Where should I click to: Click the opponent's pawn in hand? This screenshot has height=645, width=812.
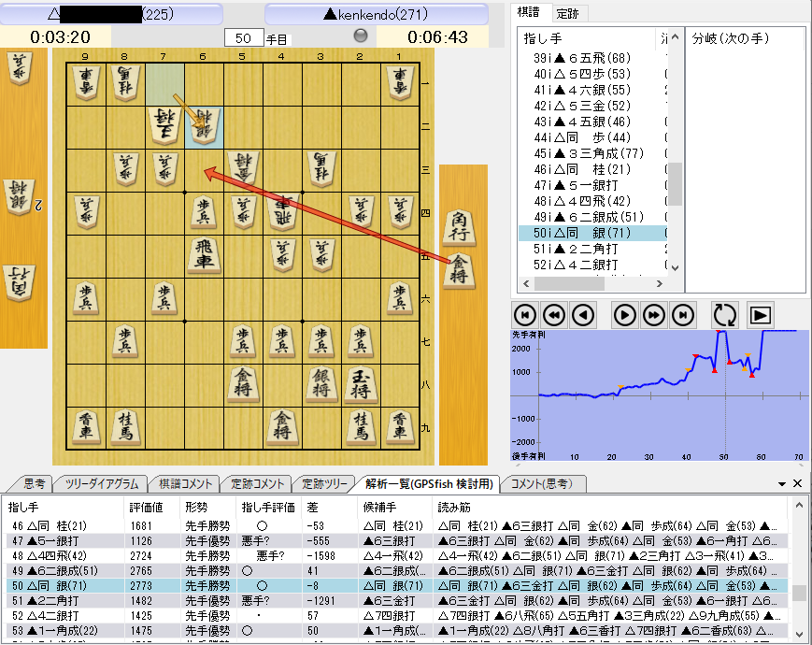point(20,67)
